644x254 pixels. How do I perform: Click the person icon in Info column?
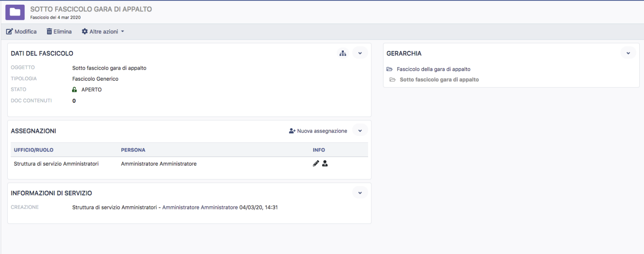(x=325, y=164)
